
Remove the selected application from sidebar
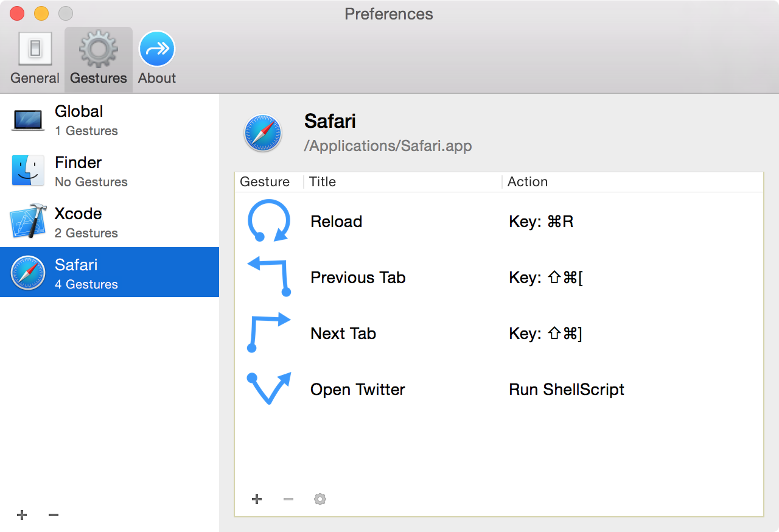click(x=54, y=515)
